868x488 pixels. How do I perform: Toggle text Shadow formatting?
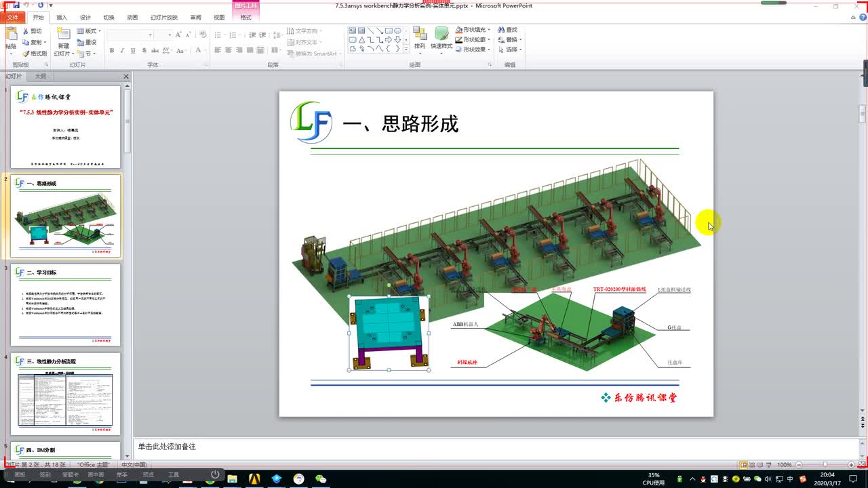[x=144, y=51]
